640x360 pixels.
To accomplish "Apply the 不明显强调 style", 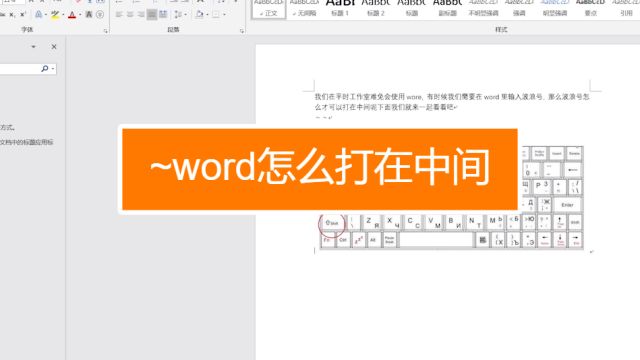I will [483, 9].
